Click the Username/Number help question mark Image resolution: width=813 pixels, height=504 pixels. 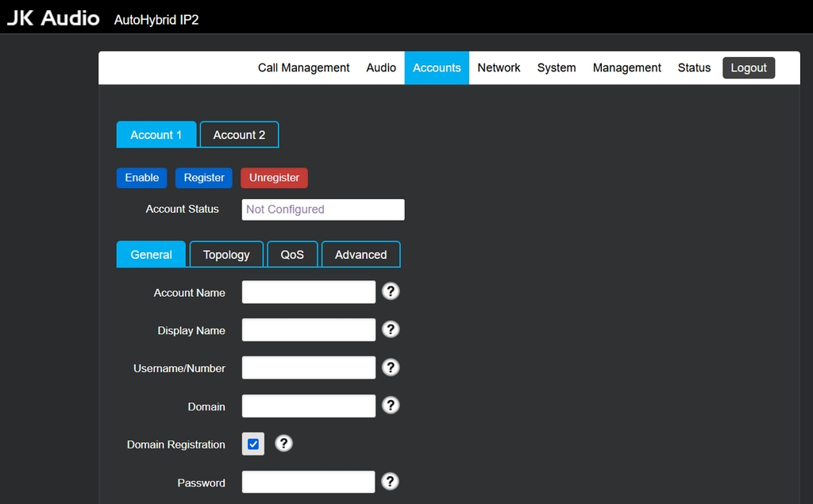click(x=390, y=367)
